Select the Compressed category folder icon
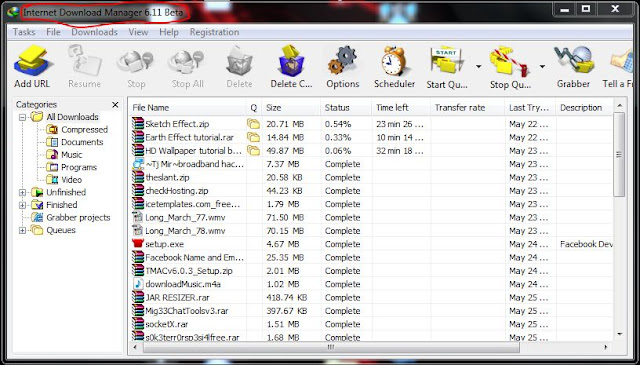 coord(52,129)
